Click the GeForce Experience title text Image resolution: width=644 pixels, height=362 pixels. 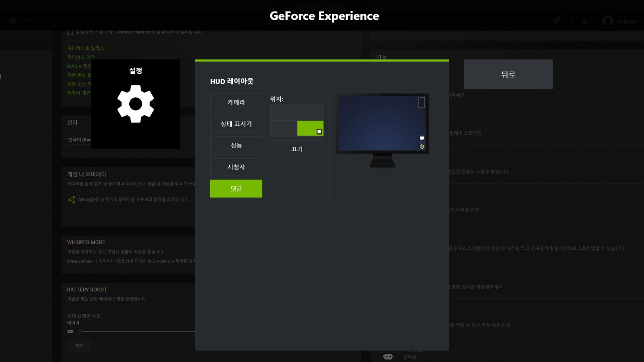[324, 16]
